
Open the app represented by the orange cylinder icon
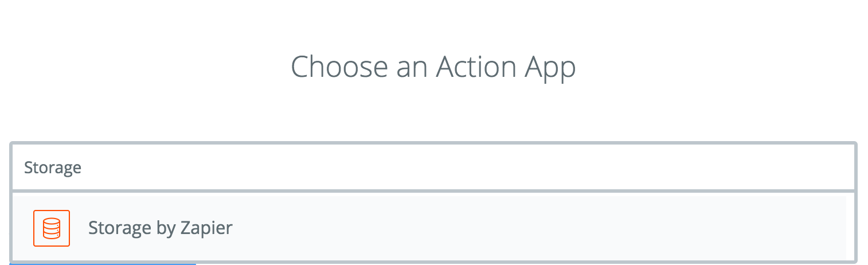point(52,228)
